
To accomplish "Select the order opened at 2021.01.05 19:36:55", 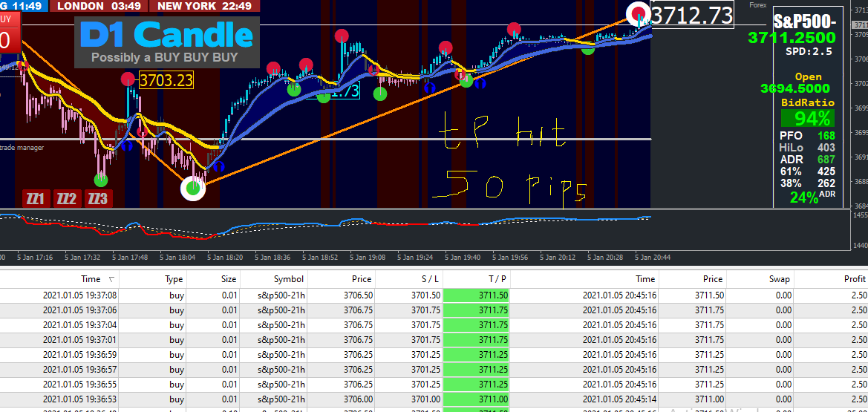I will [434, 385].
